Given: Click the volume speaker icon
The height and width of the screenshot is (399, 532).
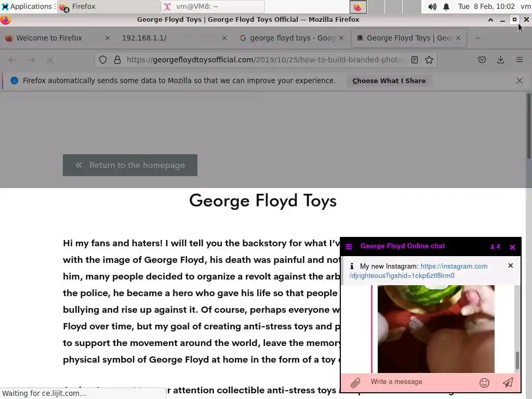Looking at the screenshot, I should (x=432, y=7).
